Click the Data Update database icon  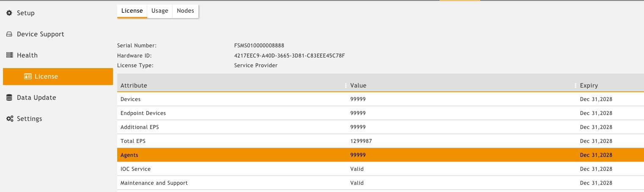pos(9,98)
